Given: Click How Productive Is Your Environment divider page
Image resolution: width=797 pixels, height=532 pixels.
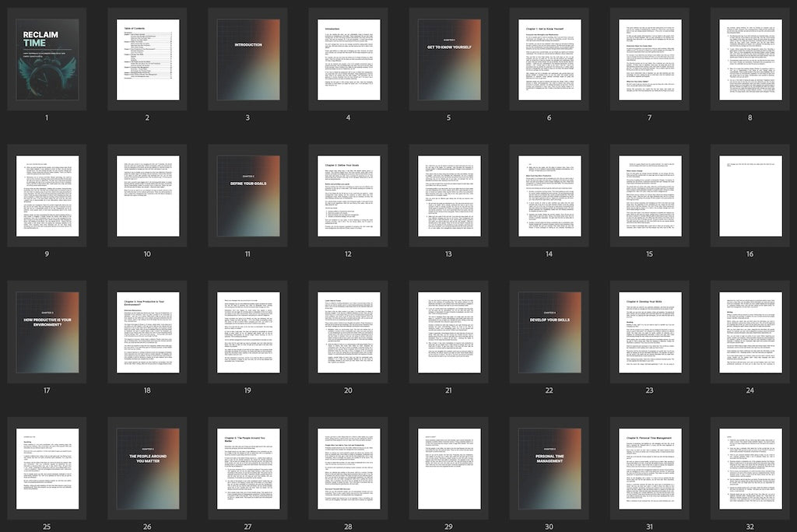Looking at the screenshot, I should click(x=47, y=332).
